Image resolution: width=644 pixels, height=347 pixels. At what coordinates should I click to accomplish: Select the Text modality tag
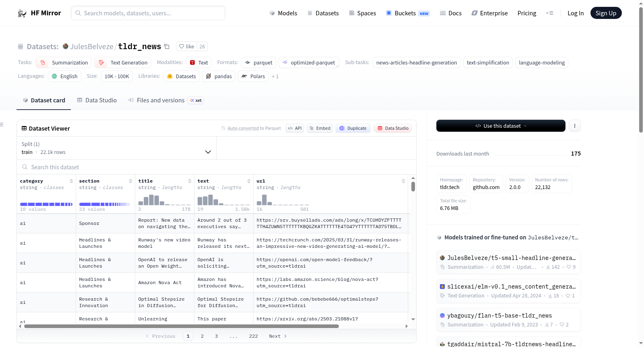tap(199, 62)
